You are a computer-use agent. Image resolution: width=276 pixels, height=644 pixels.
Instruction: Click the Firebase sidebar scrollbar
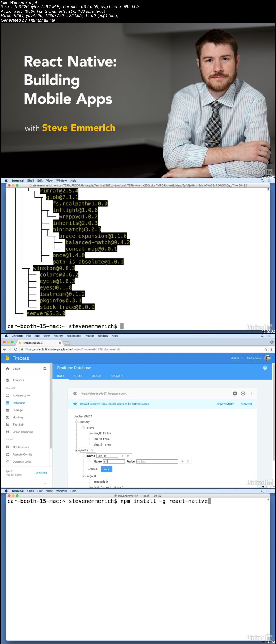[x=51, y=406]
